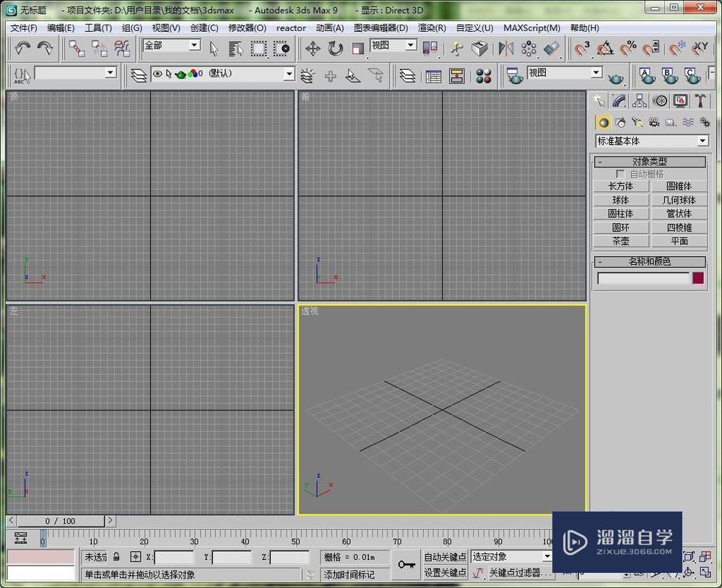Switch to the Modify command panel

click(619, 101)
